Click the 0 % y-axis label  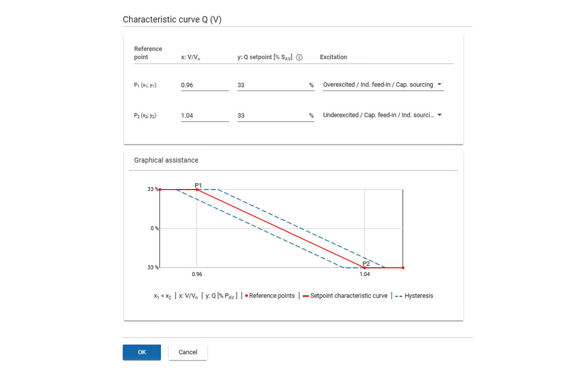coord(154,228)
